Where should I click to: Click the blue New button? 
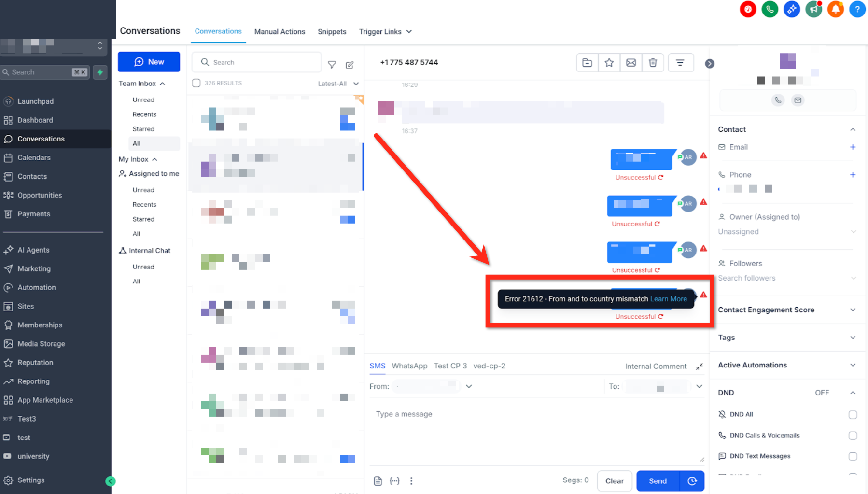click(x=149, y=62)
